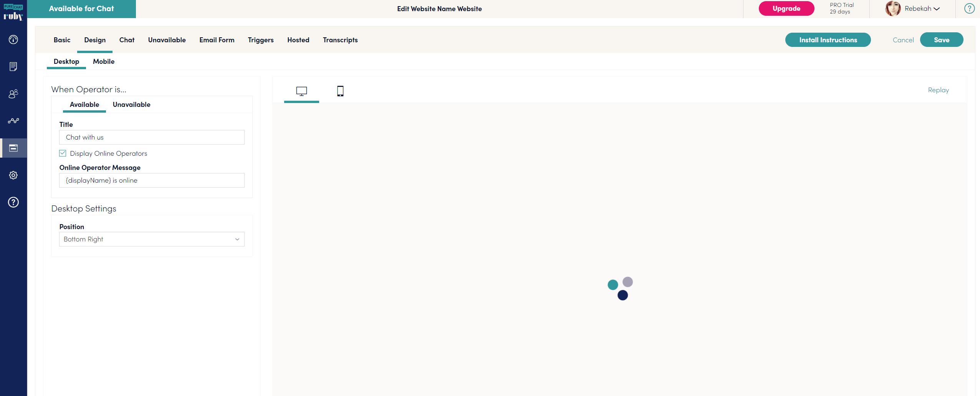Toggle the Available for Chat status
Screen dimensions: 980x396
[x=81, y=9]
